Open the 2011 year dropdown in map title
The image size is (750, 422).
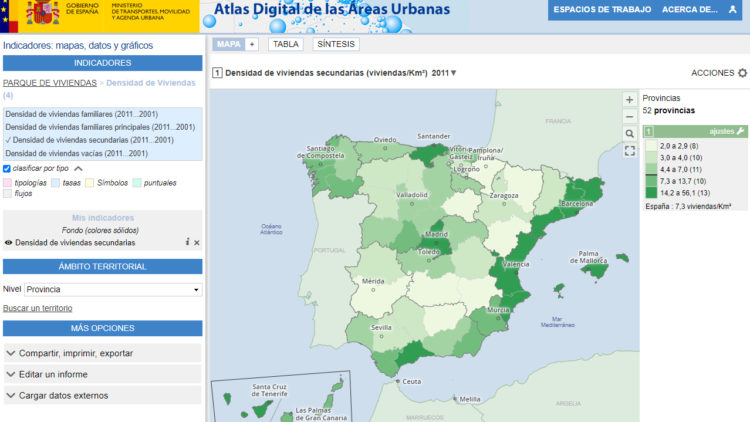[x=443, y=73]
